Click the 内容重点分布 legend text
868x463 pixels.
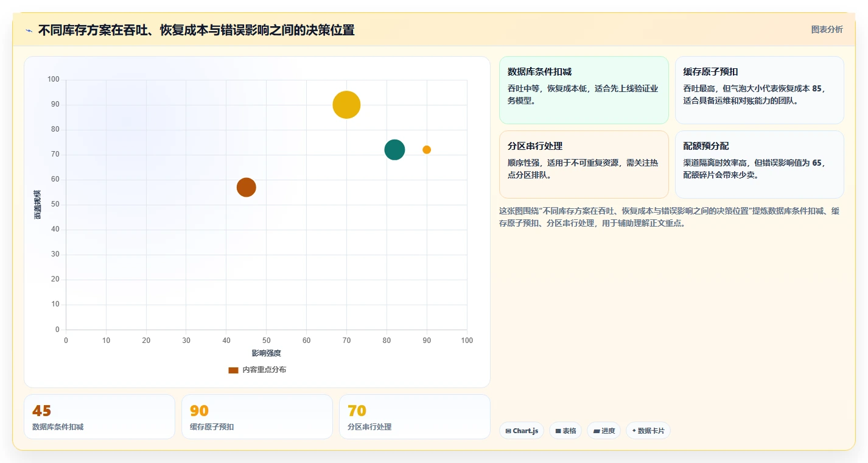pos(264,370)
